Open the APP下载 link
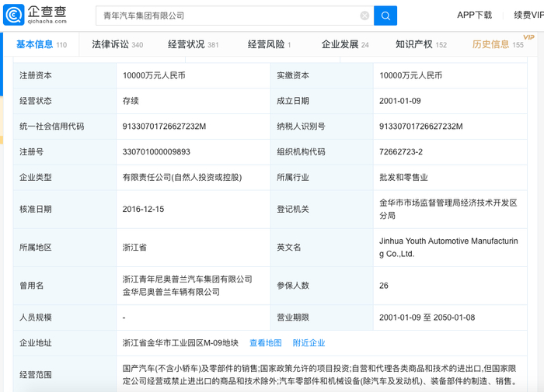The width and height of the screenshot is (544, 392). (x=474, y=15)
